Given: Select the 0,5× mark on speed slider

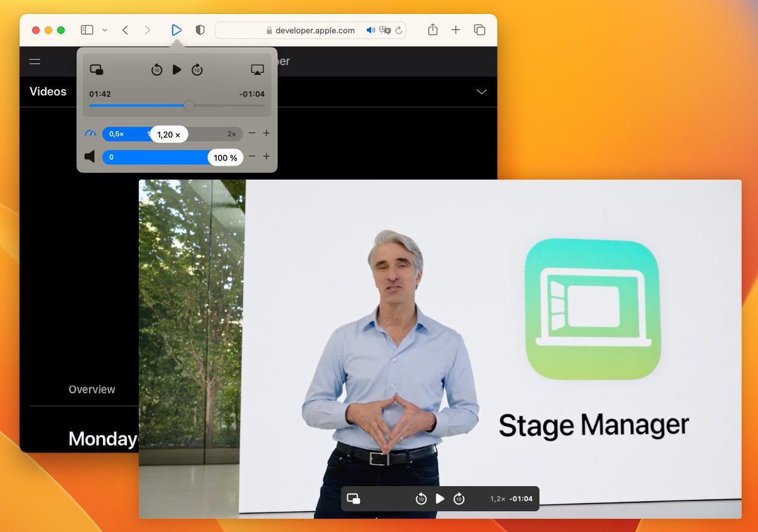Looking at the screenshot, I should pyautogui.click(x=116, y=134).
